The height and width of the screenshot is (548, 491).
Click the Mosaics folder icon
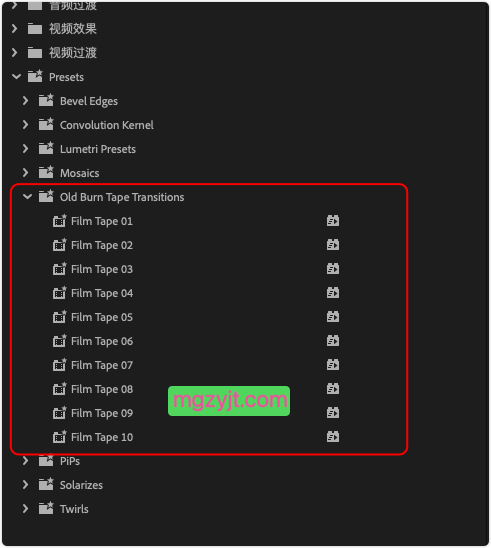[46, 172]
